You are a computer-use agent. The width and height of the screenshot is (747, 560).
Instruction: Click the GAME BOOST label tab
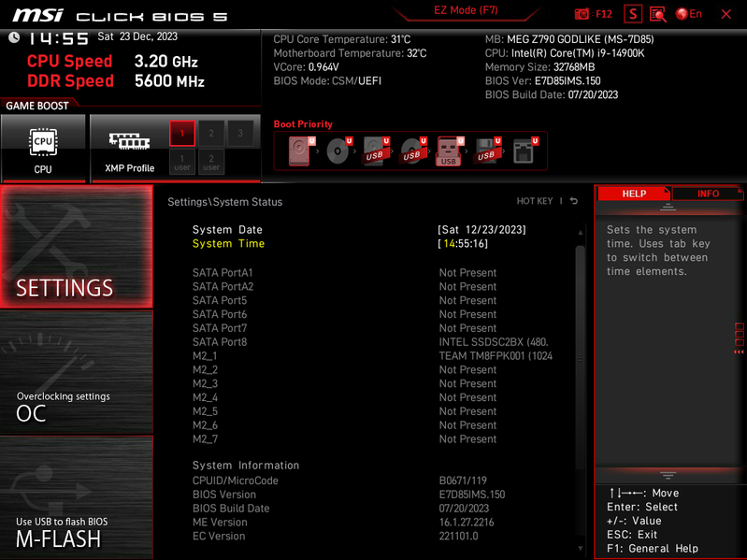(x=37, y=106)
